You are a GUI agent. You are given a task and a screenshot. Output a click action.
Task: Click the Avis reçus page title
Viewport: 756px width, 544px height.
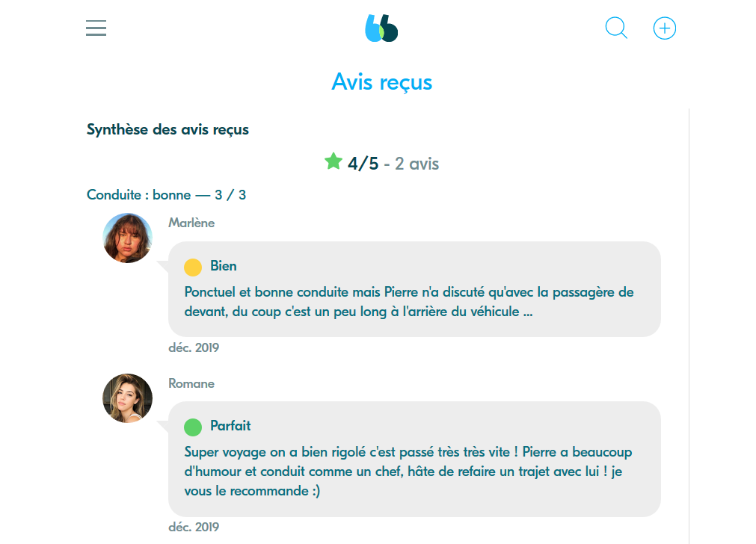[x=381, y=81]
